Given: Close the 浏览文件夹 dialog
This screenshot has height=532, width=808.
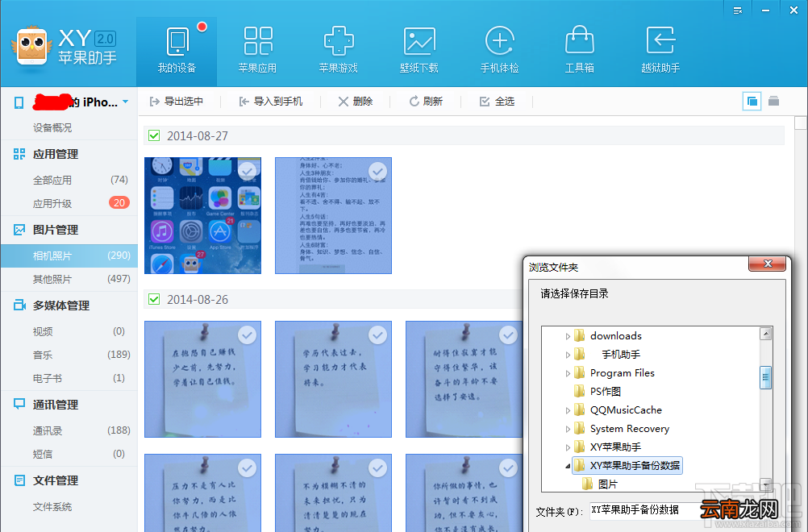Looking at the screenshot, I should pyautogui.click(x=768, y=264).
